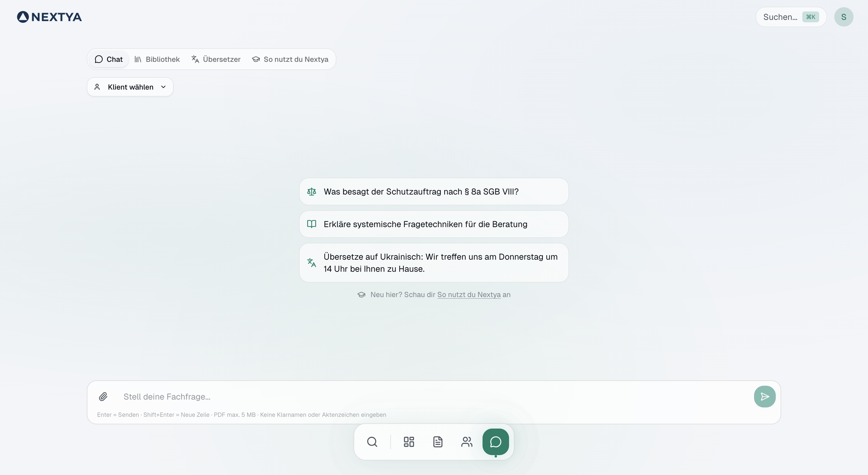Select the green chat bubble dock icon
Viewport: 868px width, 475px height.
[x=495, y=442]
